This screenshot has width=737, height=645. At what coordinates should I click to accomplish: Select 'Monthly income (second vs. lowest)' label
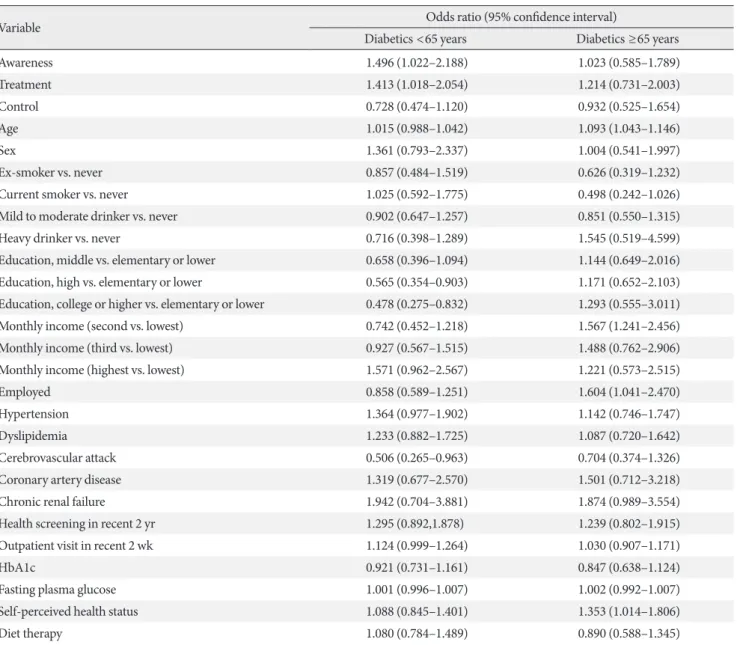click(x=91, y=326)
